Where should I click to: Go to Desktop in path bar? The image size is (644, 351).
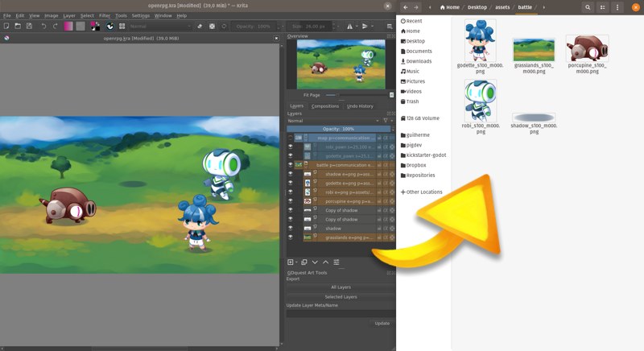coord(477,7)
